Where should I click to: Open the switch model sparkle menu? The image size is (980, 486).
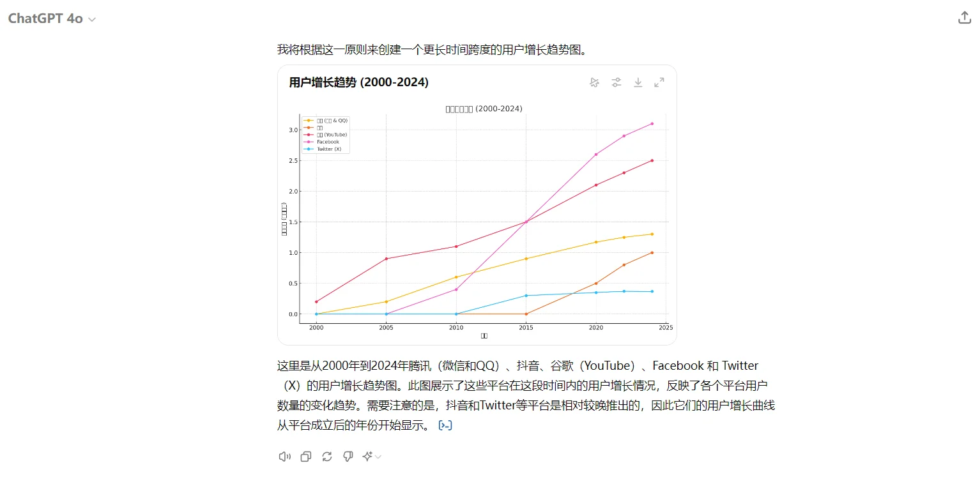(372, 456)
